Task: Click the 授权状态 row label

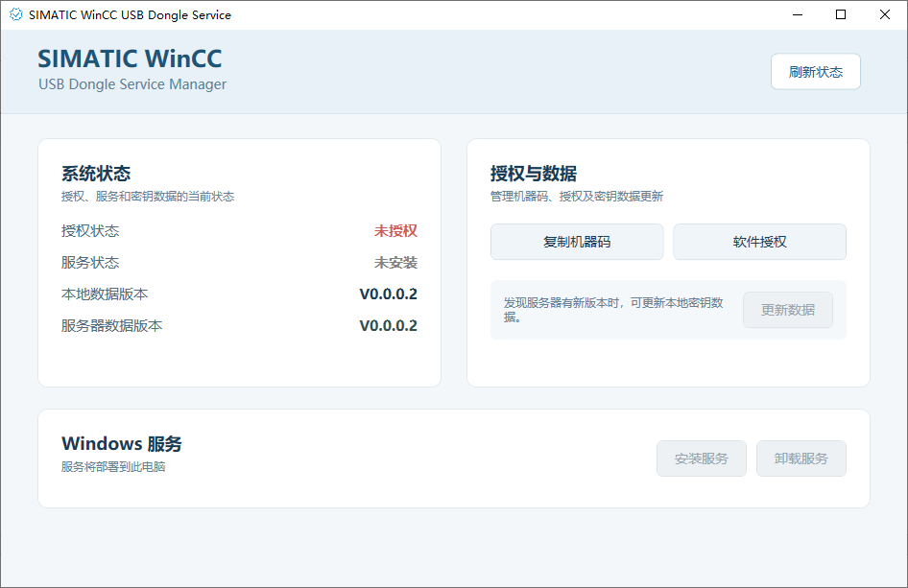Action: 90,231
